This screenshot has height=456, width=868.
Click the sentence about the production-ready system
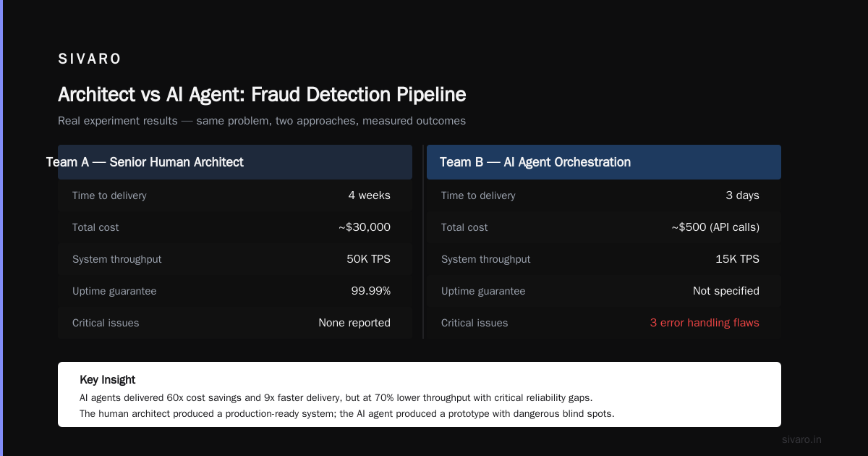point(346,414)
